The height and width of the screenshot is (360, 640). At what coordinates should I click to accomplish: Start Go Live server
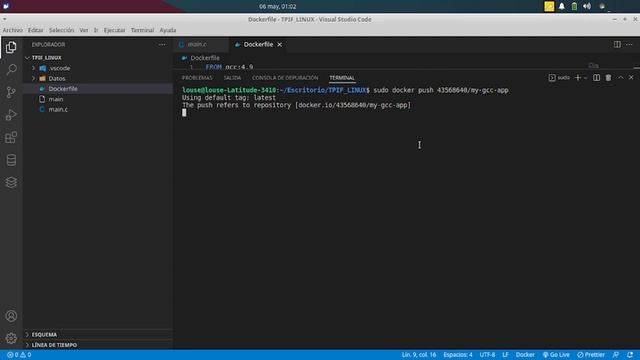pos(556,355)
